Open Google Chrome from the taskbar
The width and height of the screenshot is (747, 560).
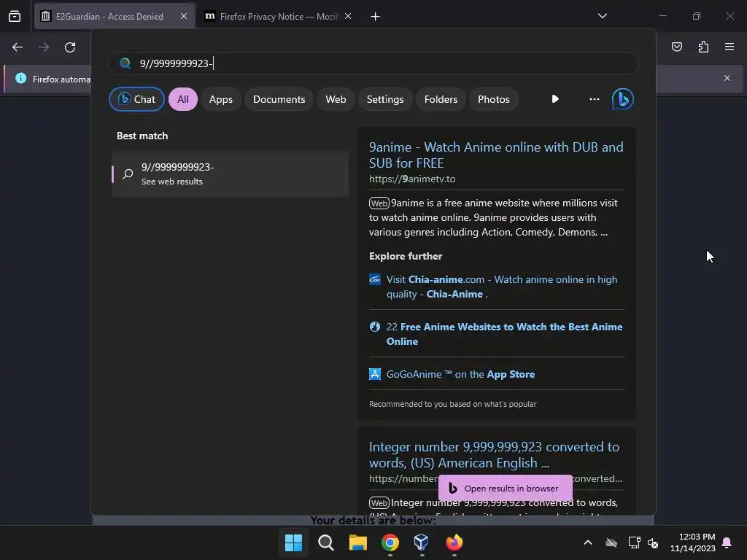coord(390,542)
